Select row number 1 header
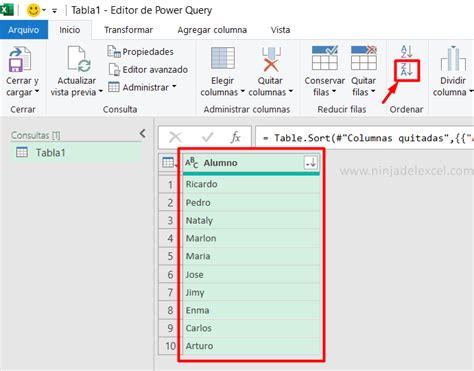This screenshot has height=371, width=474. coord(170,184)
